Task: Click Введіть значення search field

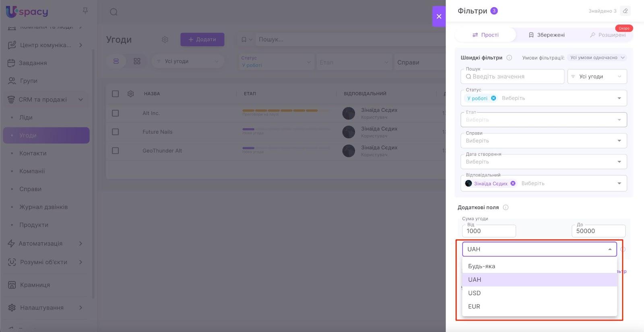Action: coord(512,76)
